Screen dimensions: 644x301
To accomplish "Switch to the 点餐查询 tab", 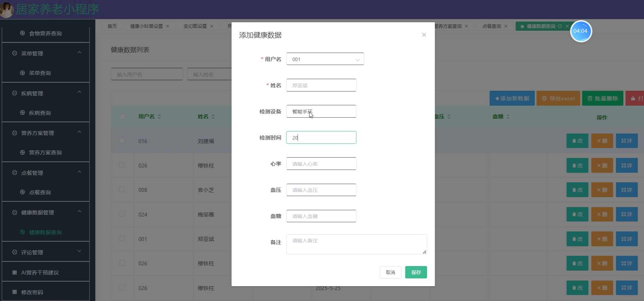I will coord(492,26).
